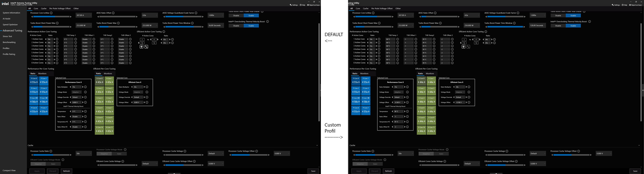Open AVX2 Ratio Offset 0.0x dropdown, left window
Image resolution: width=644 pixels, height=174 pixels.
pos(150,15)
